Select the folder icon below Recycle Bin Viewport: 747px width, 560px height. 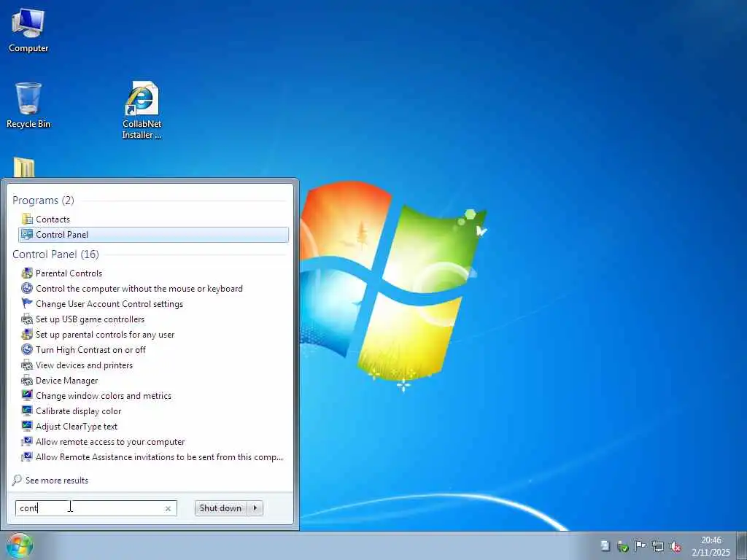(24, 167)
